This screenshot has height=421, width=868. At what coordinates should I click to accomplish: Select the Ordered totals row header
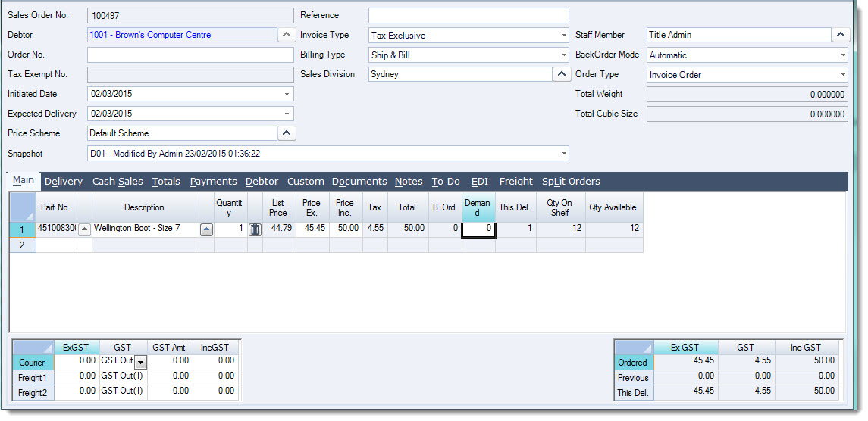pos(634,363)
